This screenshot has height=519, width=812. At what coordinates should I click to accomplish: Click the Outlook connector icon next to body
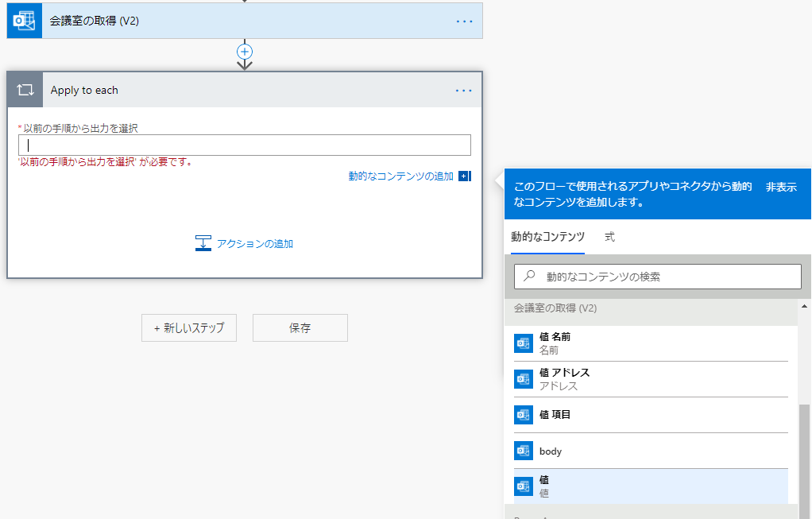pyautogui.click(x=524, y=451)
